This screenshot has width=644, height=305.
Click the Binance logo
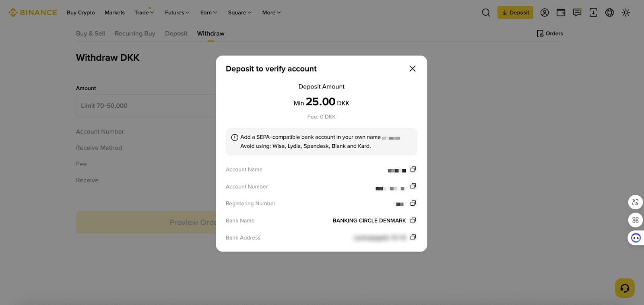click(x=33, y=12)
